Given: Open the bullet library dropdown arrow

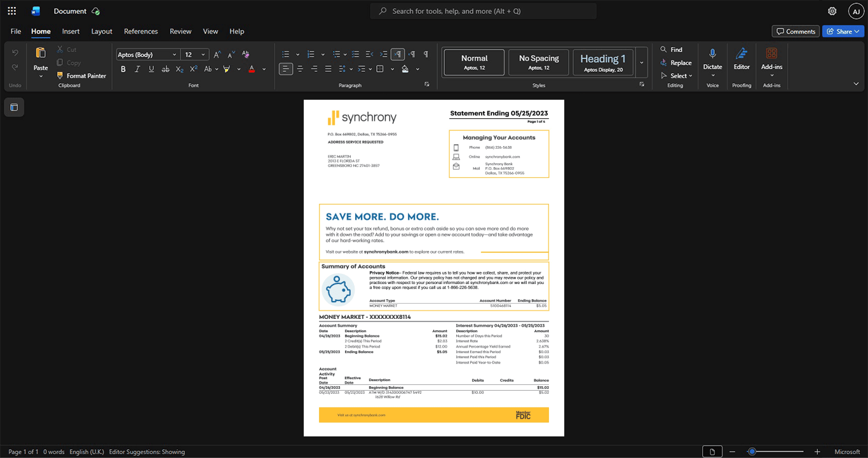Looking at the screenshot, I should pyautogui.click(x=297, y=55).
